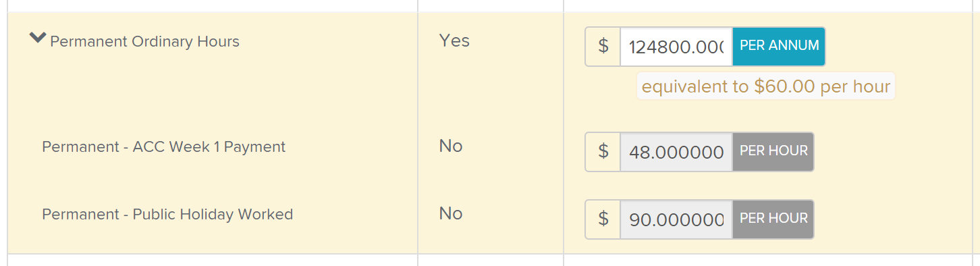The height and width of the screenshot is (266, 980).
Task: Click the PER HOUR button for Public Holiday Worked
Action: pyautogui.click(x=773, y=219)
